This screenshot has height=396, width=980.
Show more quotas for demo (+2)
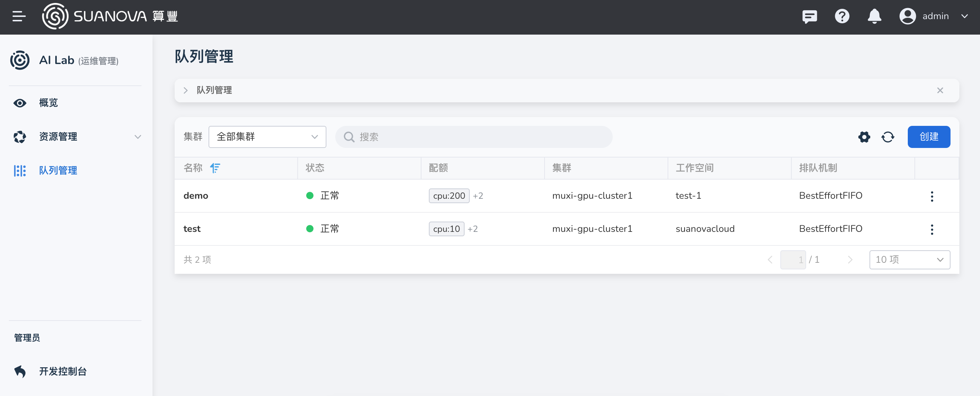478,196
